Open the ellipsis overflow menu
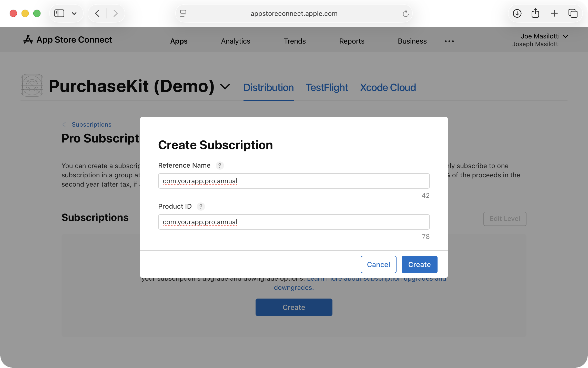588x368 pixels. pos(449,41)
